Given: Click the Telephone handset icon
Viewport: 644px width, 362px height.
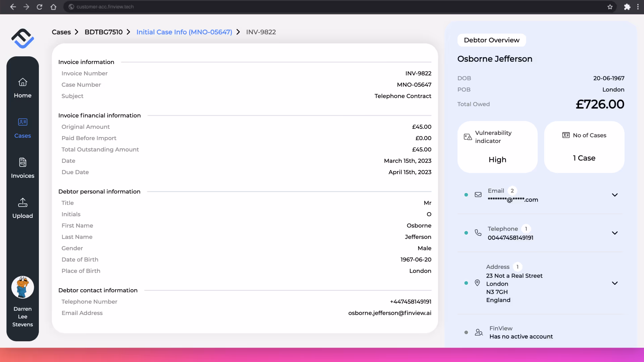Looking at the screenshot, I should pos(478,233).
